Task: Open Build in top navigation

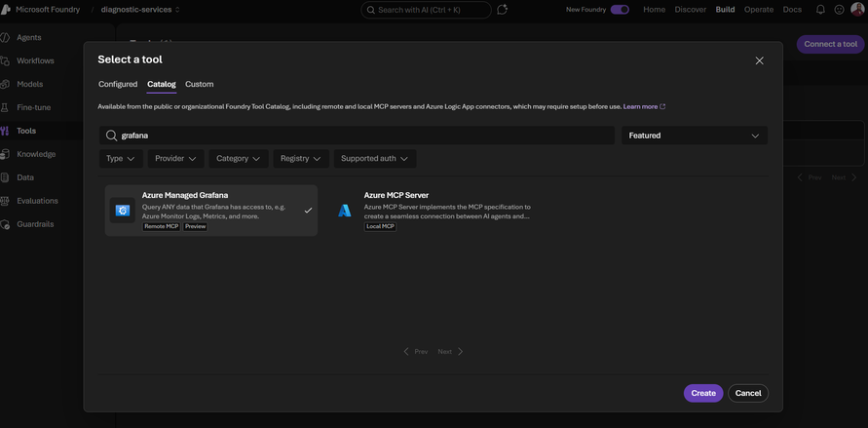Action: [725, 10]
